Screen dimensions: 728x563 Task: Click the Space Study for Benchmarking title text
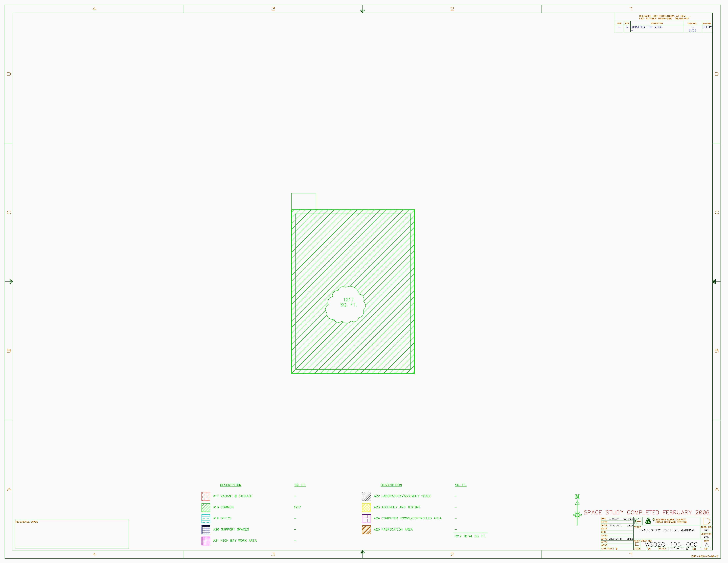[667, 530]
